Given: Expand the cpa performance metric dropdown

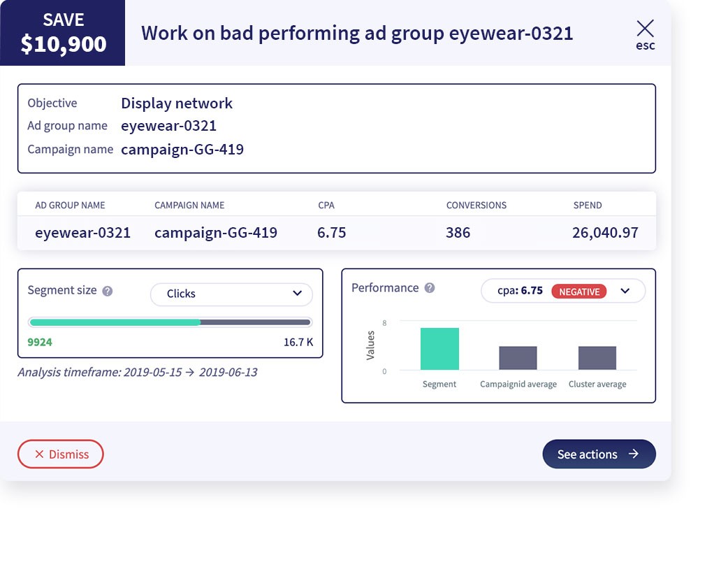Looking at the screenshot, I should click(562, 291).
